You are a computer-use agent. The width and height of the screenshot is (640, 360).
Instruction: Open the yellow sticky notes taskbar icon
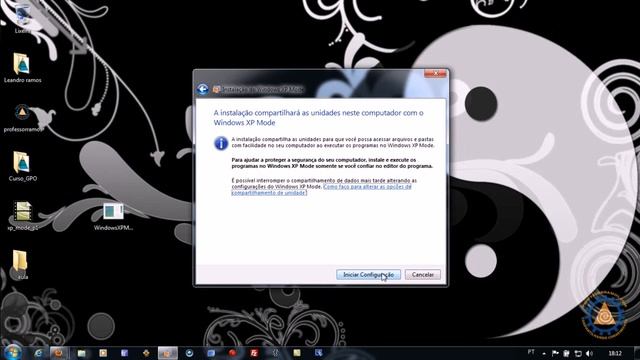point(297,353)
